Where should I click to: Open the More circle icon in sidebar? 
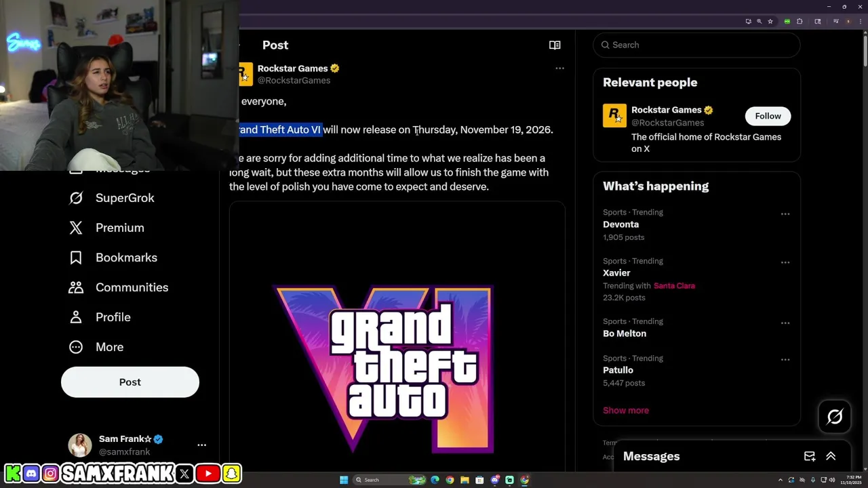tap(76, 347)
